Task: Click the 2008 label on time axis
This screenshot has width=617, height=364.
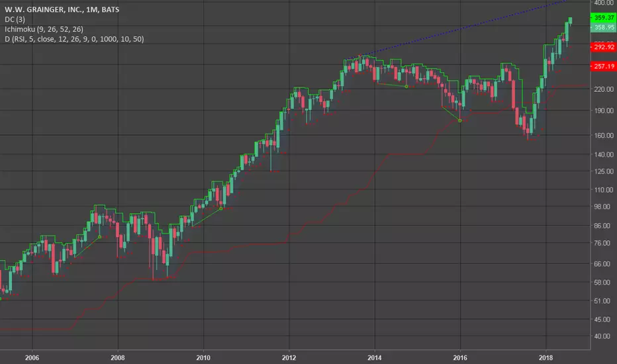Action: (118, 357)
